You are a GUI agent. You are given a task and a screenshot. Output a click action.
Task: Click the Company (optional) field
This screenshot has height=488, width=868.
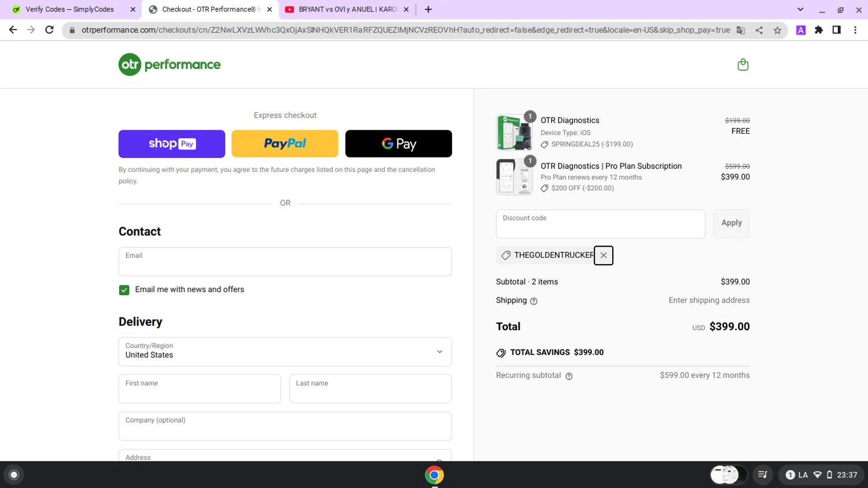coord(285,426)
